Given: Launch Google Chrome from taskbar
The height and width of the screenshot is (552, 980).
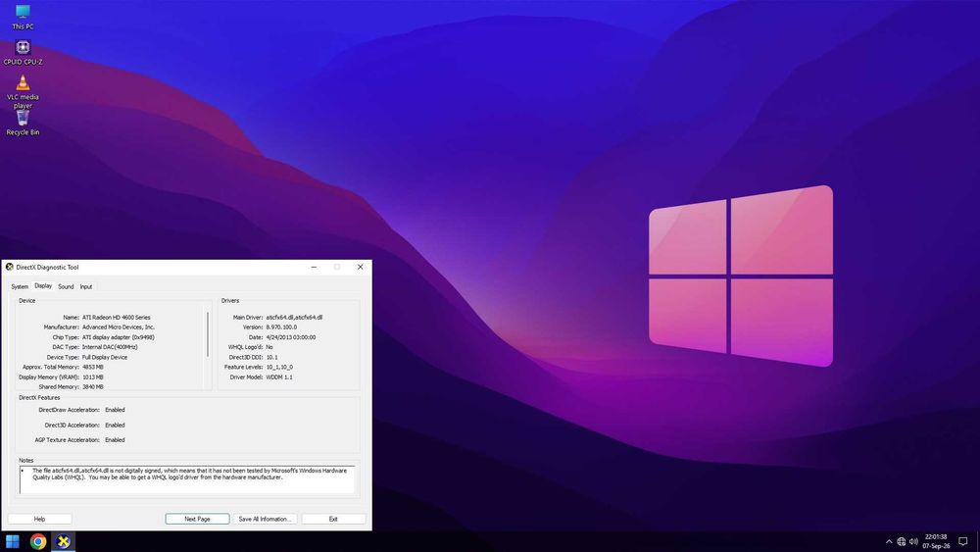Looking at the screenshot, I should pyautogui.click(x=38, y=541).
